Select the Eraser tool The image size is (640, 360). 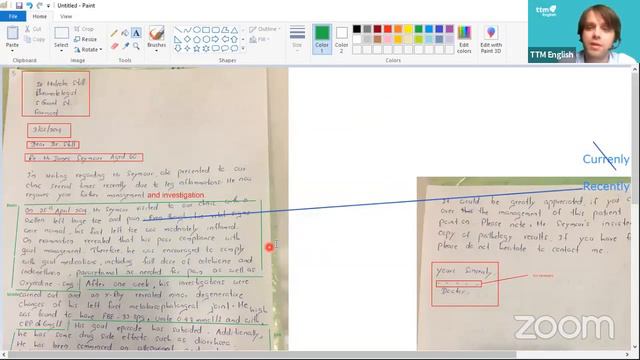(114, 46)
